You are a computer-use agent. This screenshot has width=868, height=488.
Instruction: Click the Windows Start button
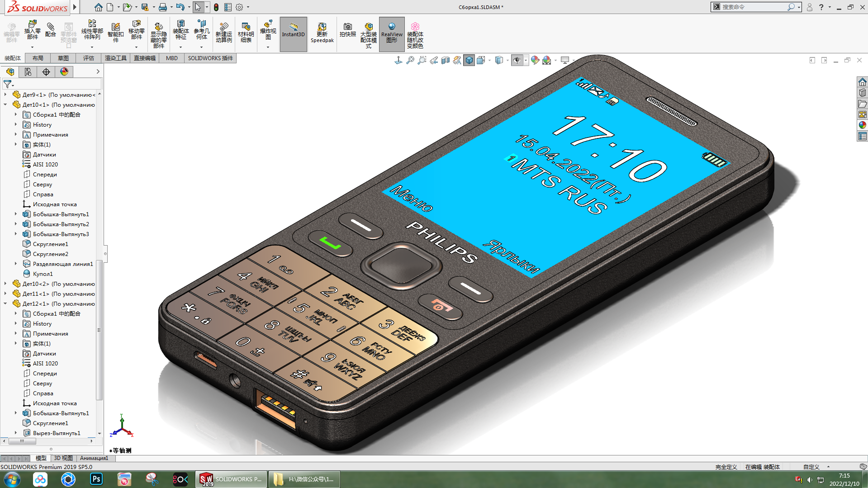pos(12,479)
